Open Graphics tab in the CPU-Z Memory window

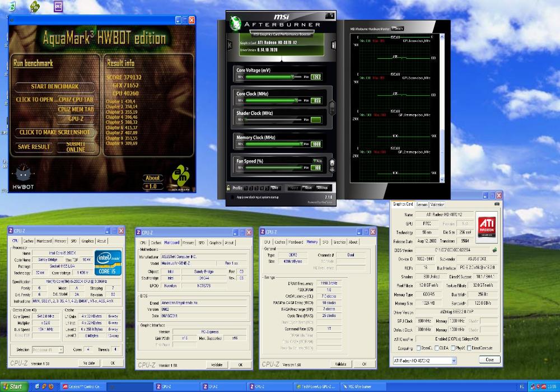tap(339, 242)
